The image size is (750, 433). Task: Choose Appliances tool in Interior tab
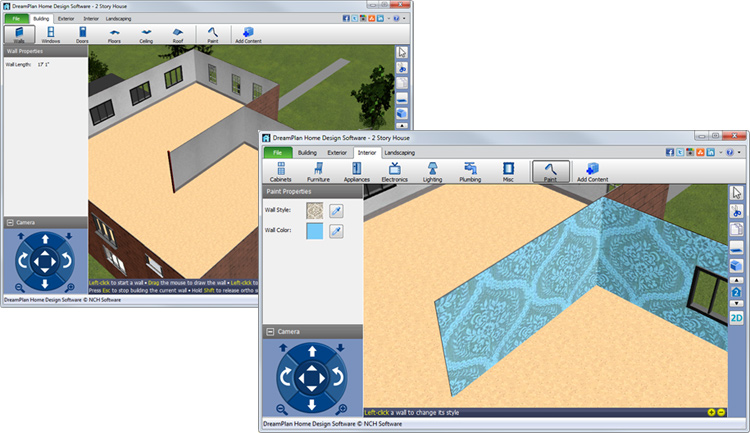[x=356, y=172]
